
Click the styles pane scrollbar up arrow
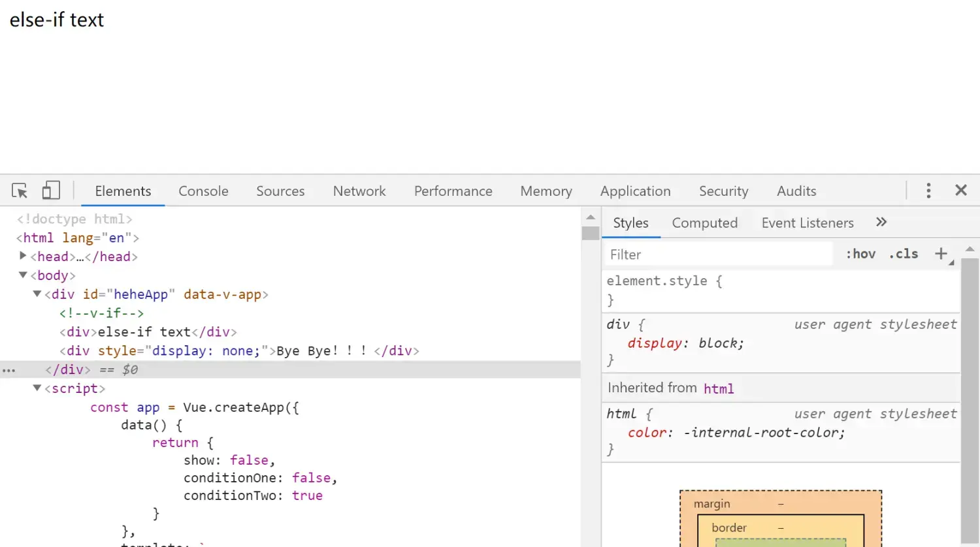click(x=970, y=249)
